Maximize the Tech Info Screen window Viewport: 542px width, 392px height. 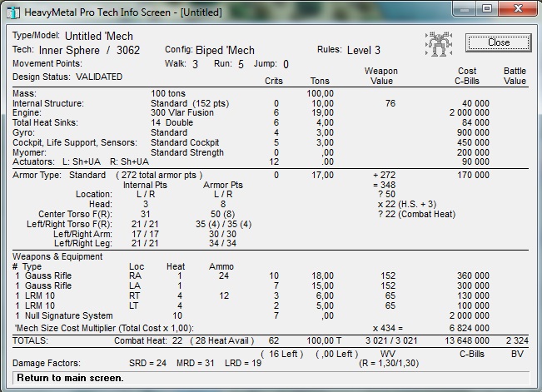click(485, 9)
